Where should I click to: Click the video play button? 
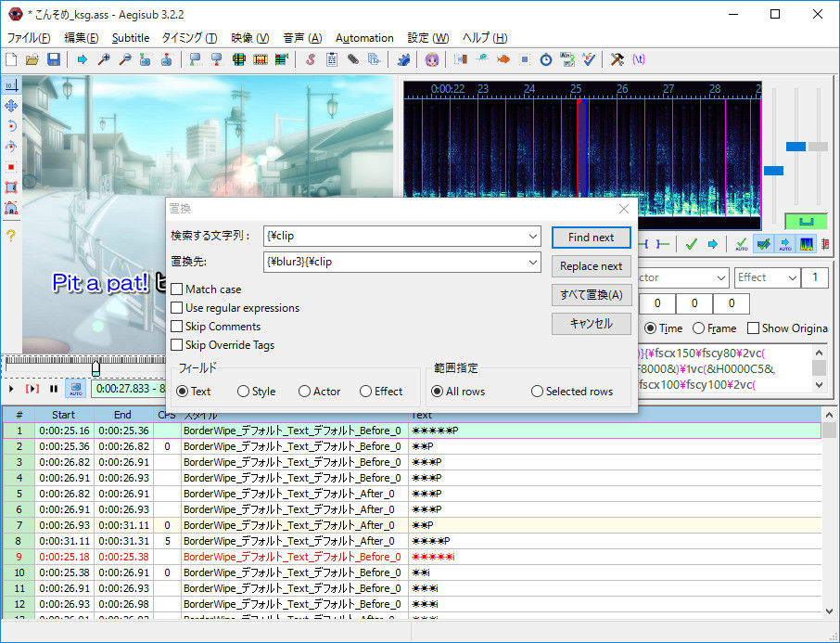tap(11, 389)
